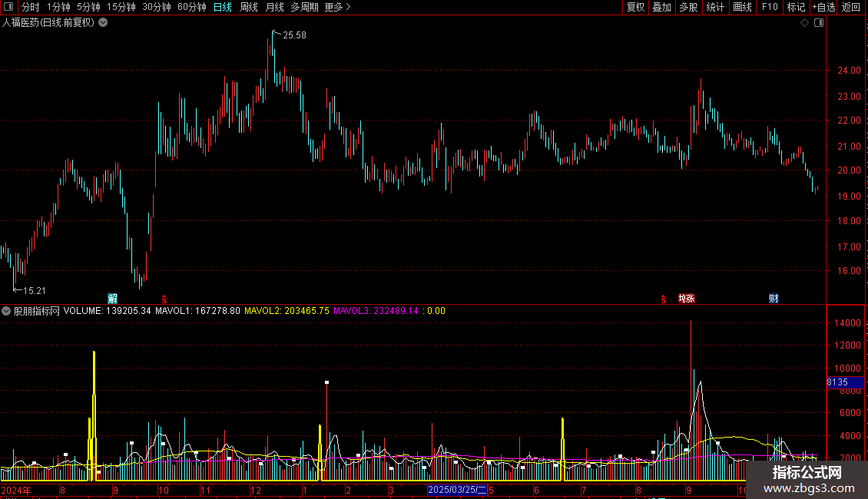Switch to 分时 intraday chart

pos(31,7)
